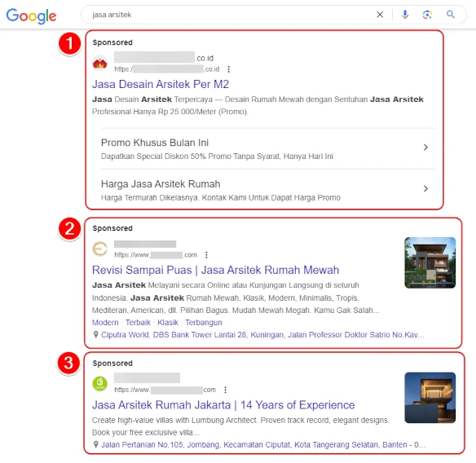This screenshot has height=463, width=476.
Task: Expand chevron beside Promo Khusus Bulan Ini
Action: tap(425, 148)
